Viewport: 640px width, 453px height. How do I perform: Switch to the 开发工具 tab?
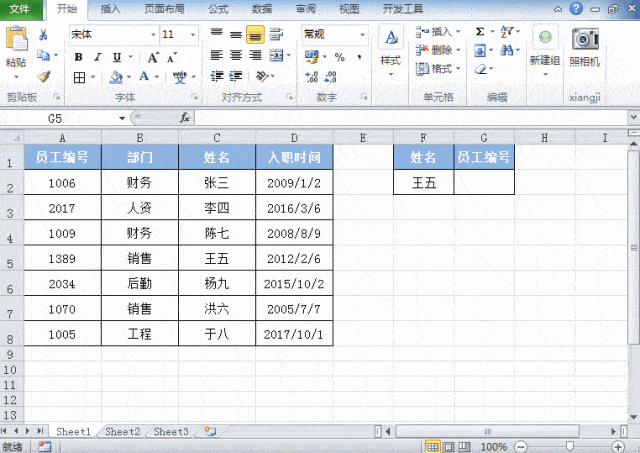[x=402, y=9]
